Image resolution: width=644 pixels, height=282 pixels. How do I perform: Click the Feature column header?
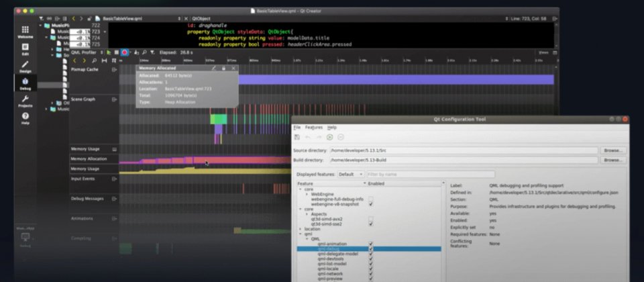(331, 183)
